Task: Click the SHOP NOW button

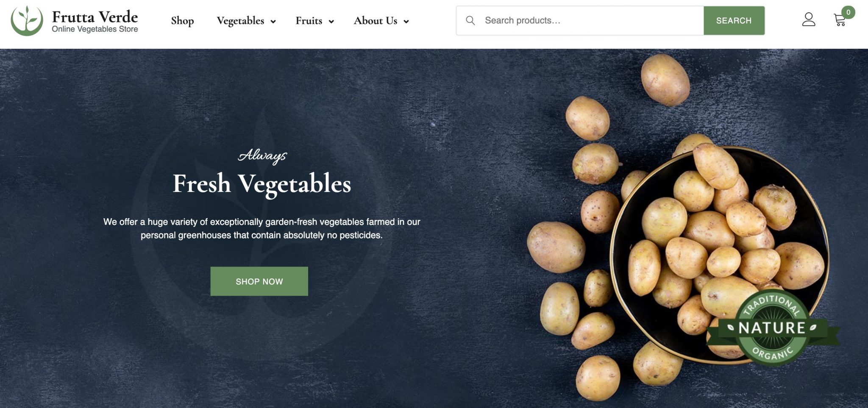Action: tap(259, 281)
